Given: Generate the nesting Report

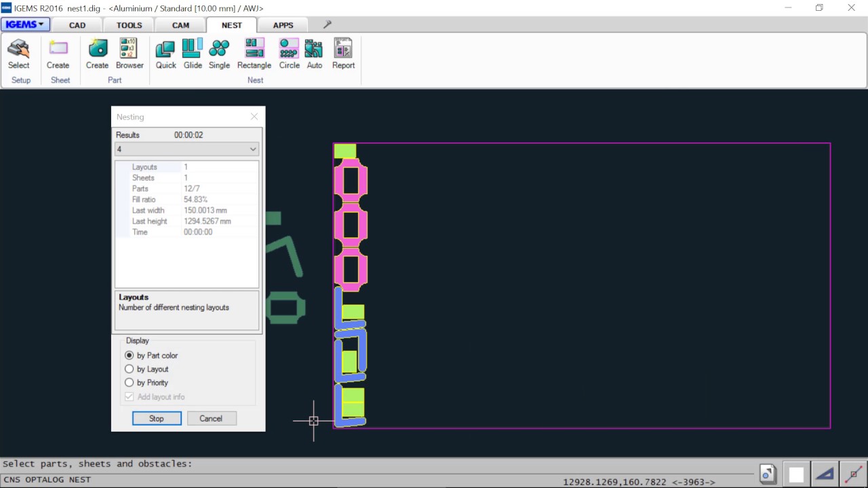Looking at the screenshot, I should [343, 54].
